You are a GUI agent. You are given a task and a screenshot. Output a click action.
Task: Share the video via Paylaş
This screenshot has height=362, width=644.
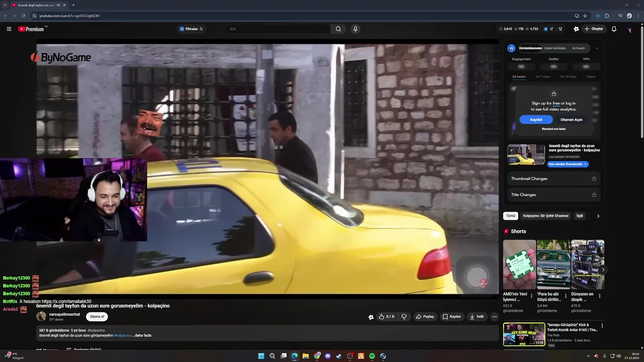[425, 317]
